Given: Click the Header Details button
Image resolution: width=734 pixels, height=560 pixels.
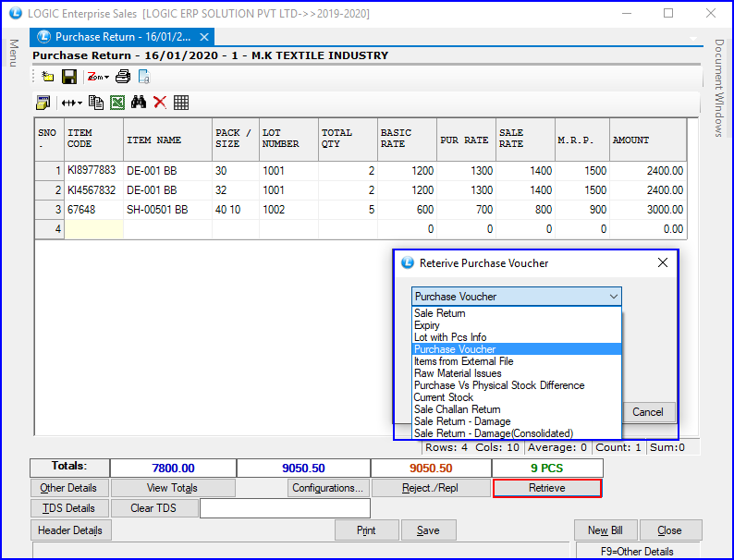Looking at the screenshot, I should pyautogui.click(x=70, y=530).
